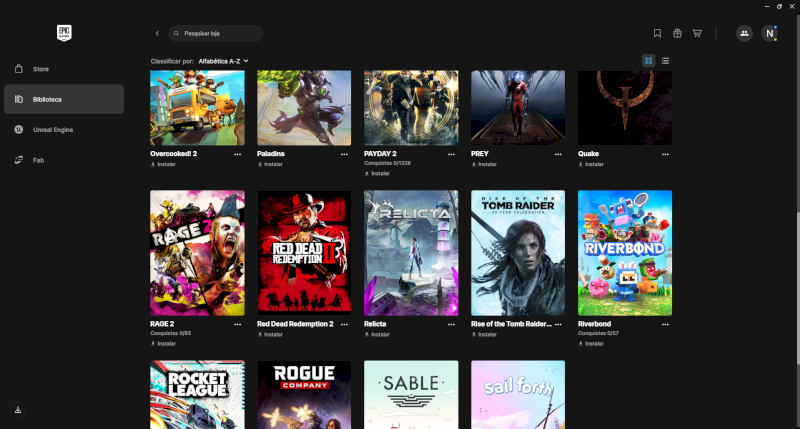Open the N profile avatar menu
Image resolution: width=800 pixels, height=429 pixels.
[769, 33]
